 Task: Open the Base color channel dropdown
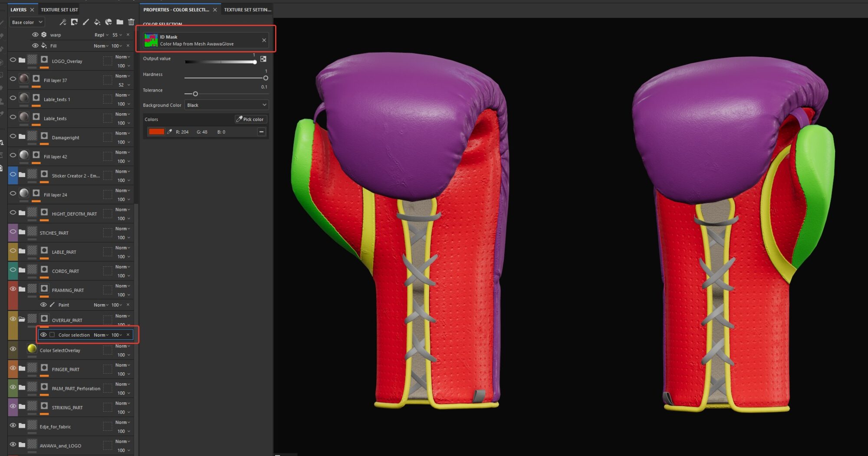[27, 22]
